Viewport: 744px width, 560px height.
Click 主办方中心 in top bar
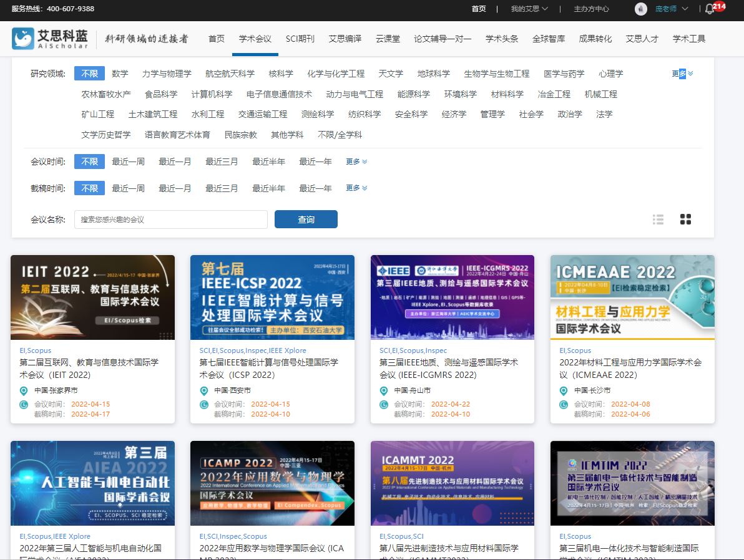click(x=591, y=9)
